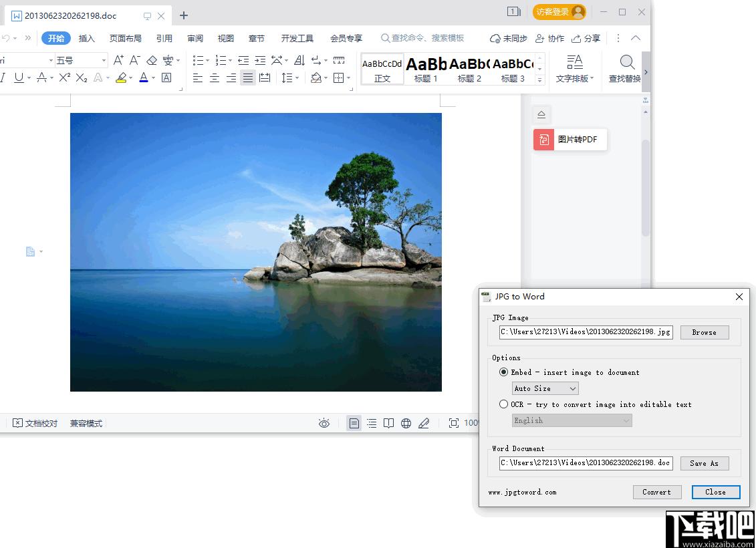Select the 标题 1 heading style

coord(426,69)
